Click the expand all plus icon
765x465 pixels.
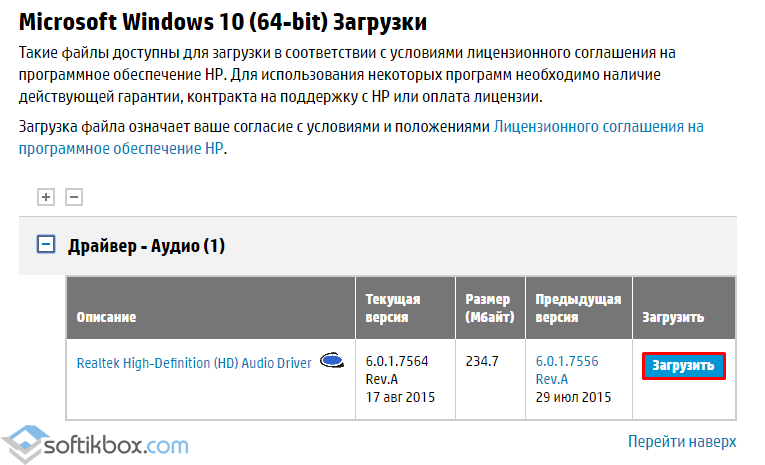point(46,197)
